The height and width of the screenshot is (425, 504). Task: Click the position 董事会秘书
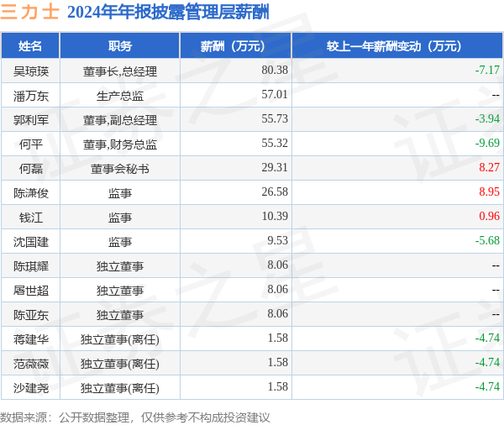[x=120, y=169]
